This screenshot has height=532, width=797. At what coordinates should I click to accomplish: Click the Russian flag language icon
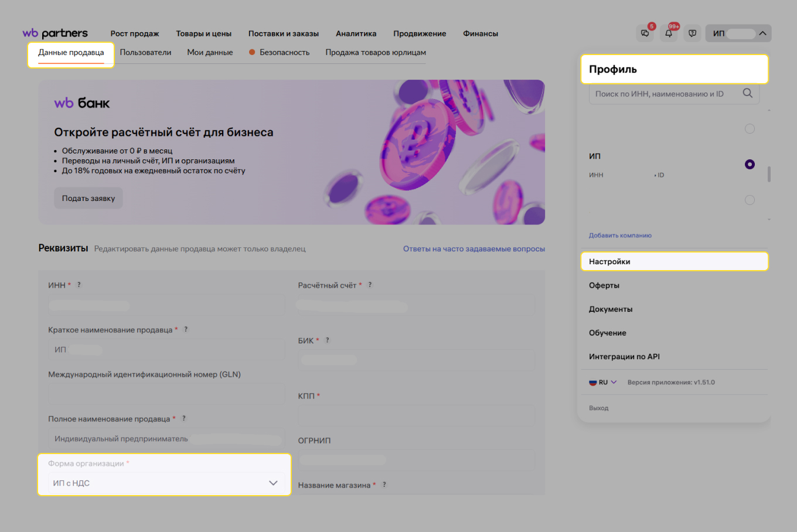click(x=592, y=381)
